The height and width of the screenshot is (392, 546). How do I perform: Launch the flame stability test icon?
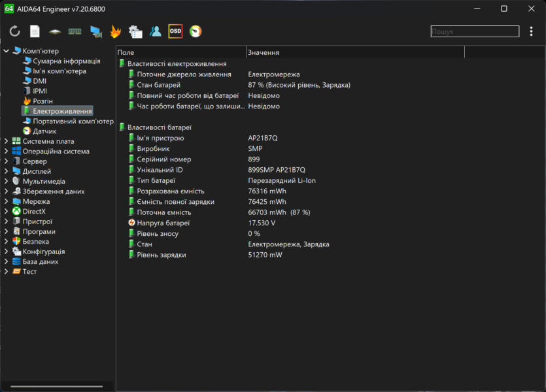pos(115,31)
